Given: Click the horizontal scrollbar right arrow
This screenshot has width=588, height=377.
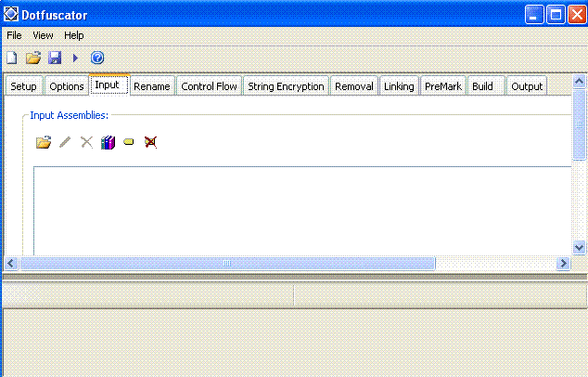Looking at the screenshot, I should click(563, 263).
